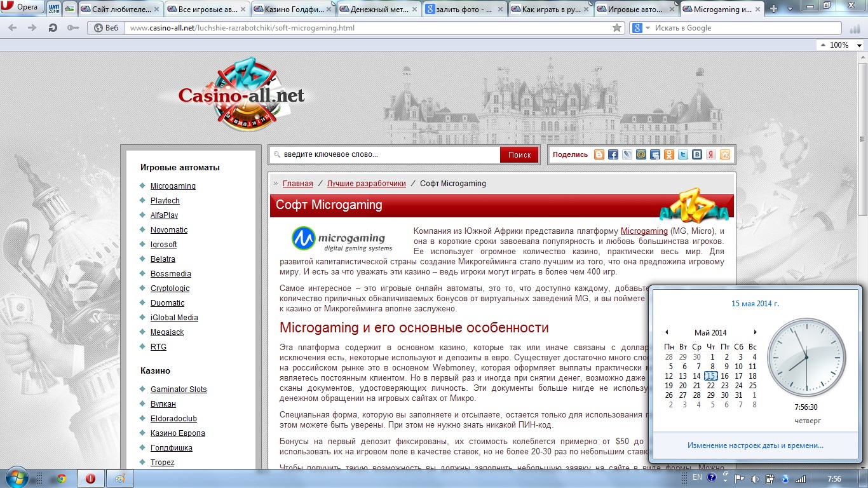The image size is (868, 488).
Task: Switch the EN input language indicator
Action: click(x=698, y=478)
